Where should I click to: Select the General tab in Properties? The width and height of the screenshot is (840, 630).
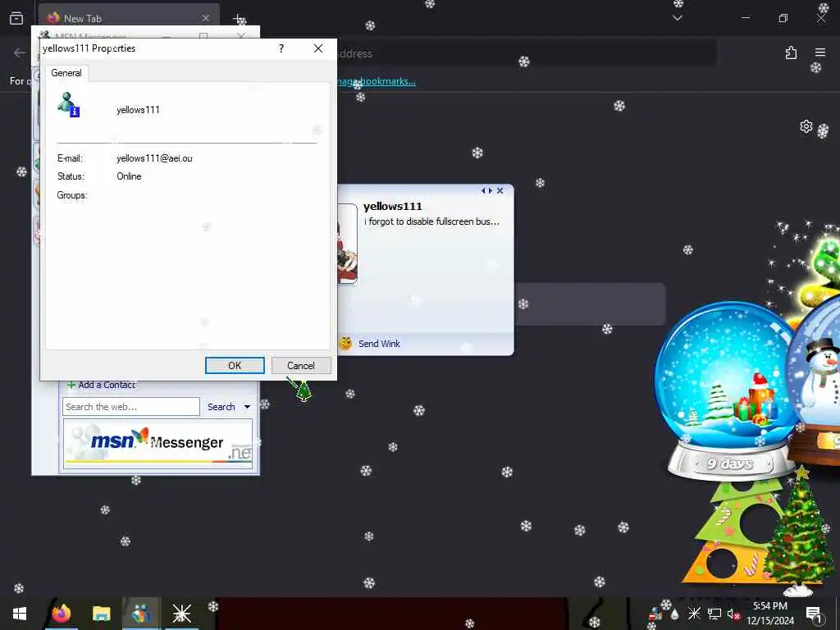[x=66, y=73]
